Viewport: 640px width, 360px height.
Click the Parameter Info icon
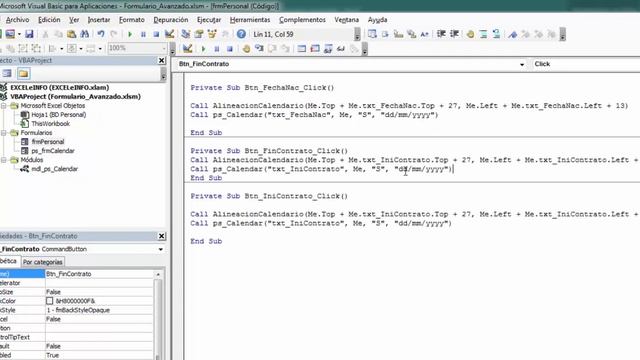[x=411, y=34]
